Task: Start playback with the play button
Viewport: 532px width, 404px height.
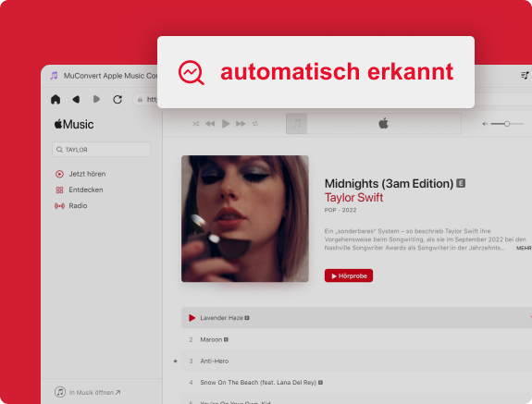Action: 226,124
